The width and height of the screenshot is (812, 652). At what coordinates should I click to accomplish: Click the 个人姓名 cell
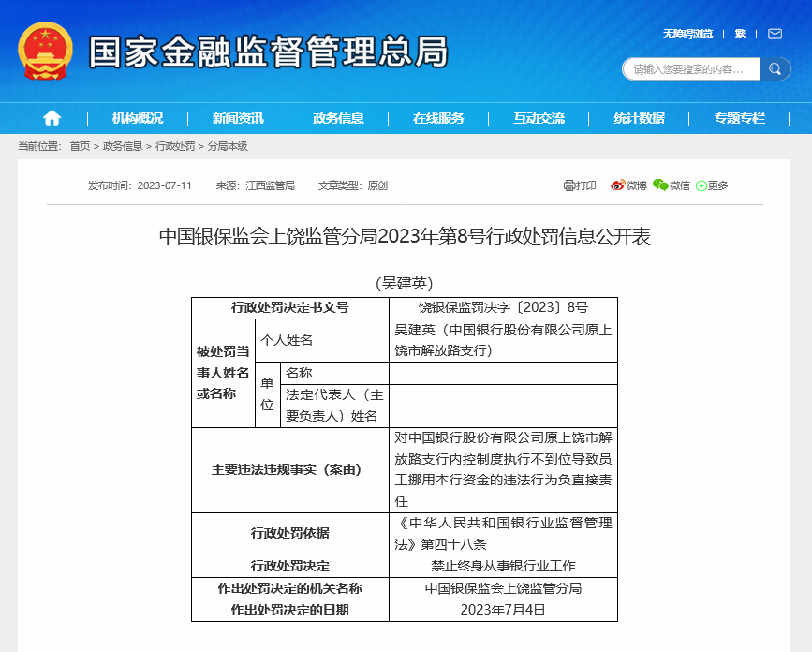(321, 340)
